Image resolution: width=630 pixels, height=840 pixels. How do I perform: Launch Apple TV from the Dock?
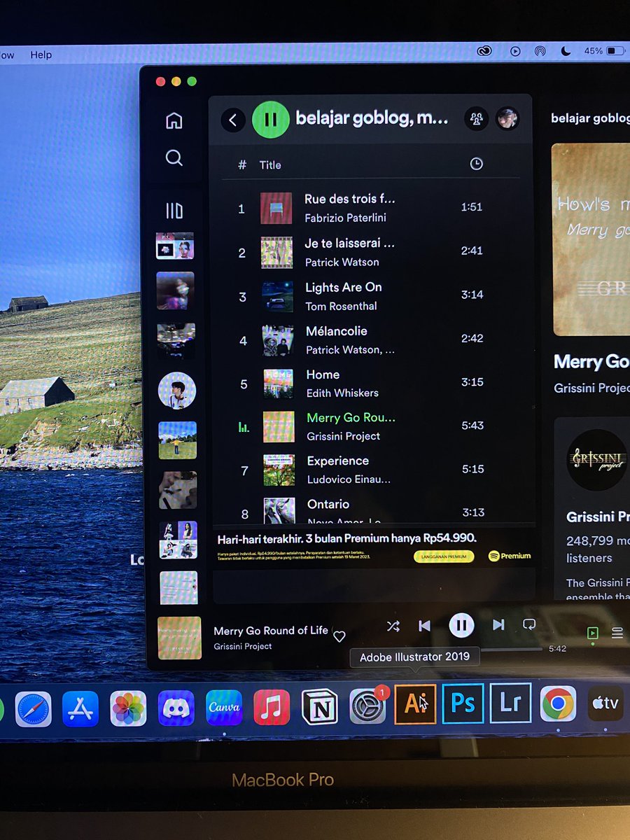605,702
